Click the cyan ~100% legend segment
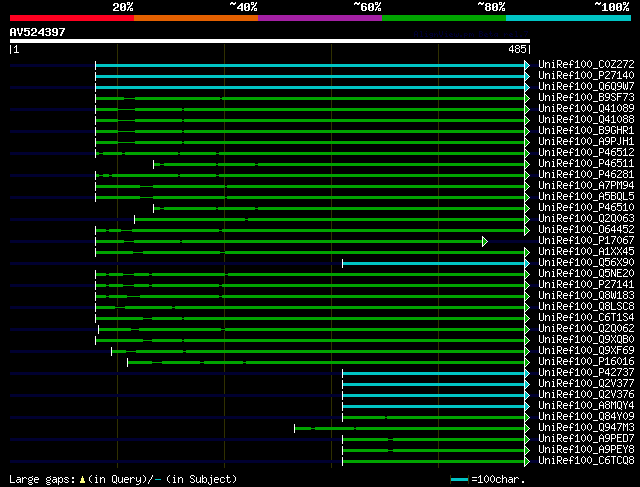The width and height of the screenshot is (640, 487). coord(569,18)
